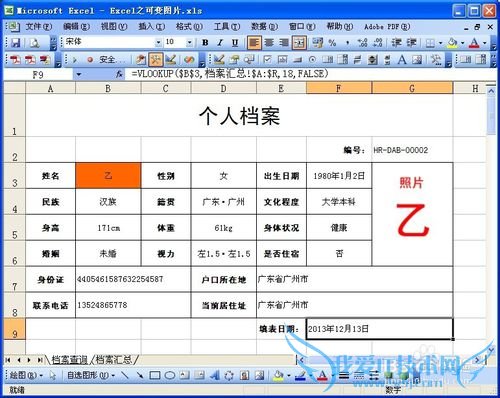Select the Combo Box control tool
Viewport: 500px width, 398px height.
(x=342, y=60)
